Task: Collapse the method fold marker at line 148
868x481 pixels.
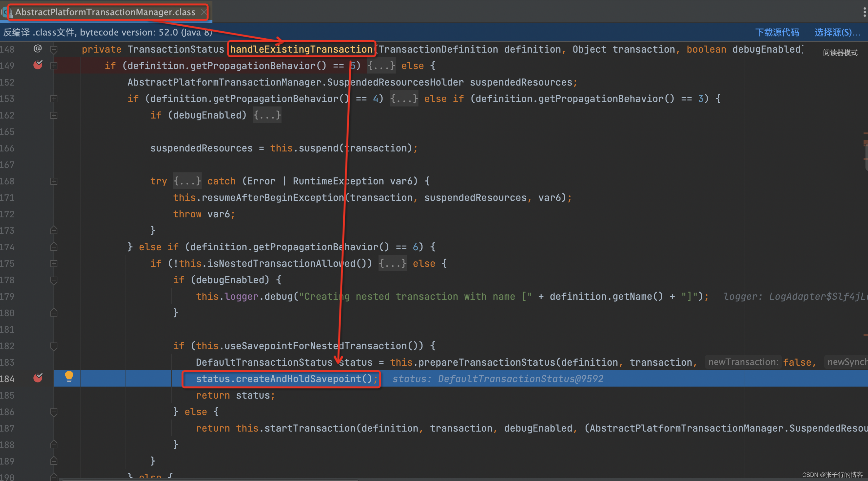Action: coord(54,49)
